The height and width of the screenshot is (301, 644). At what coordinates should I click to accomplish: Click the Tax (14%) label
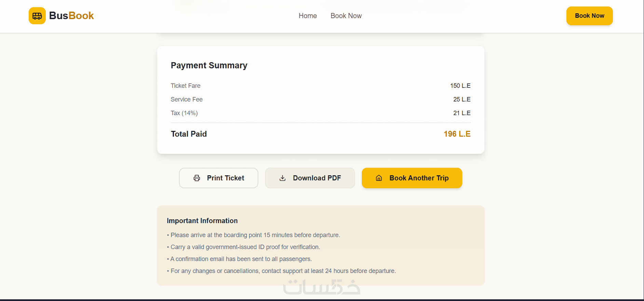[184, 113]
